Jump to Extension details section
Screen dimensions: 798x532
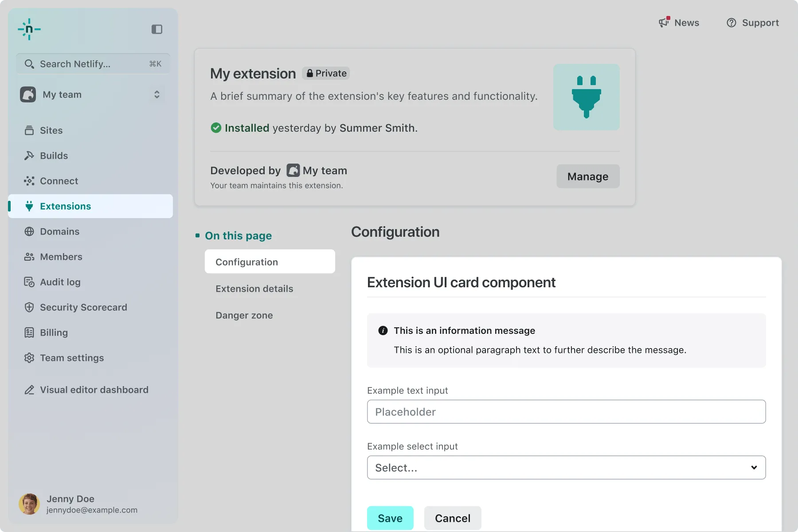click(254, 289)
